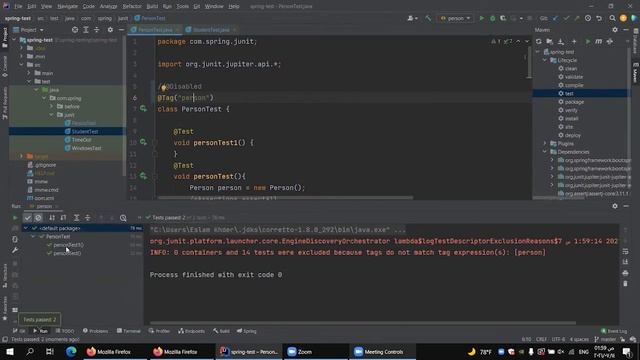640x360 pixels.
Task: Select the StudentTest file in the project tree
Action: click(84, 131)
